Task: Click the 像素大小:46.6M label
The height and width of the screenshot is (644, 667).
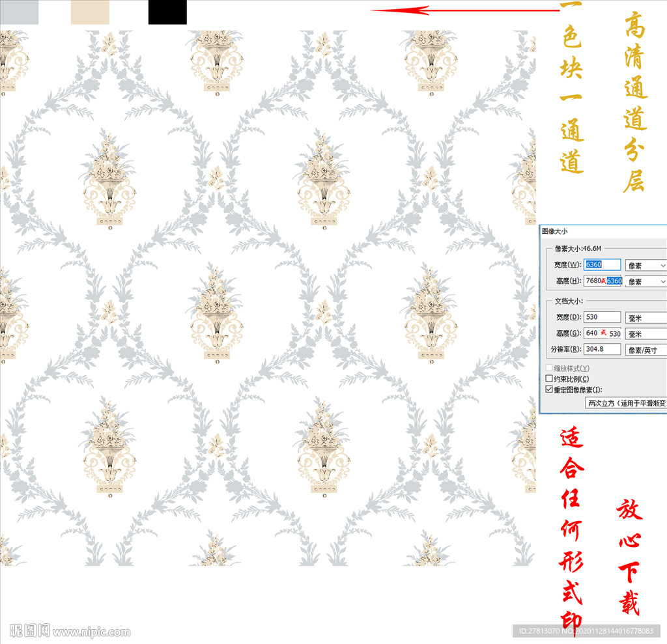Action: coord(578,248)
